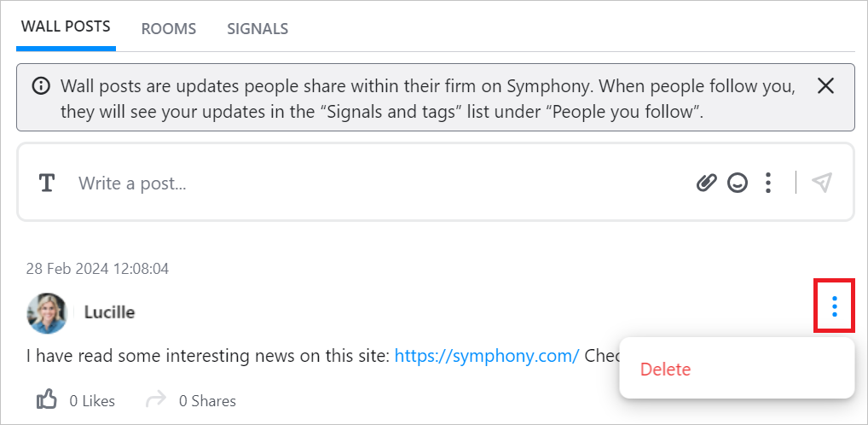Follow the symphony.com link in post
Image resolution: width=868 pixels, height=425 pixels.
[x=487, y=355]
